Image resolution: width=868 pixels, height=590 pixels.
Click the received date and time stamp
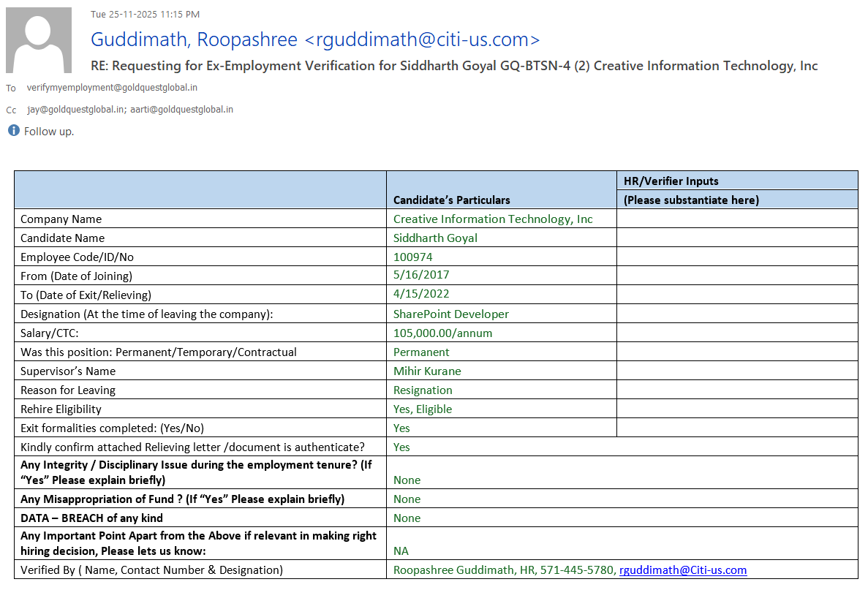[x=145, y=15]
